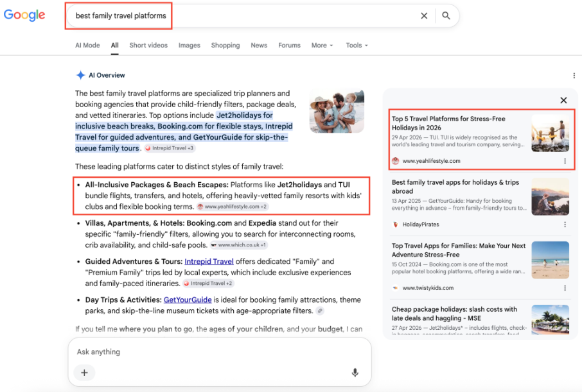Open 'Best family travel apps for holidays' result
582x392 pixels.
pos(455,187)
